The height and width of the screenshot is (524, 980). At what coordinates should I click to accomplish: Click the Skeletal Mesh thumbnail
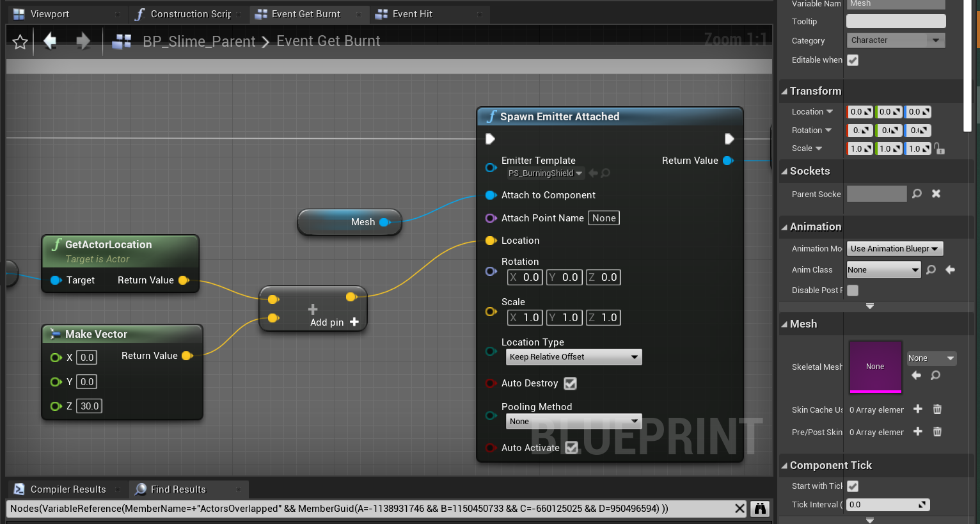[875, 367]
